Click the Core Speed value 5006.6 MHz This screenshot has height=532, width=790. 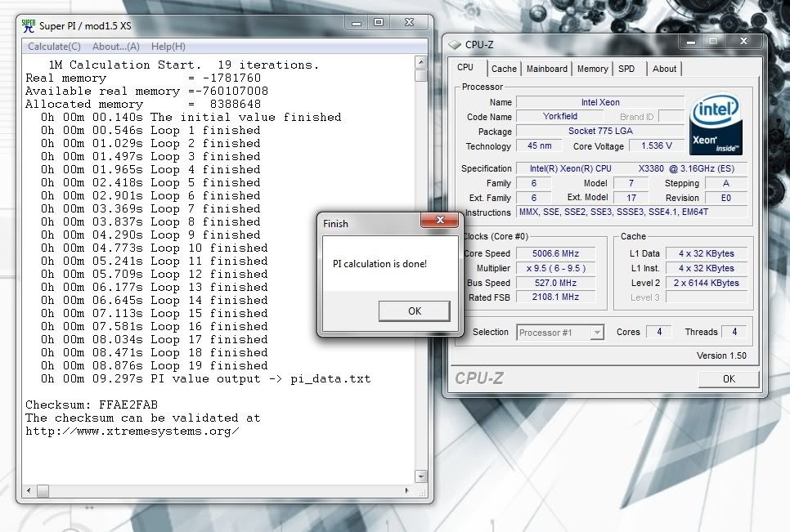click(555, 253)
